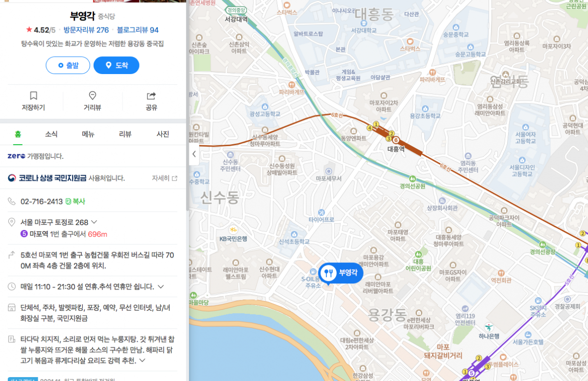
Task: Click the 부영각 restaurant map marker
Action: coord(341,273)
